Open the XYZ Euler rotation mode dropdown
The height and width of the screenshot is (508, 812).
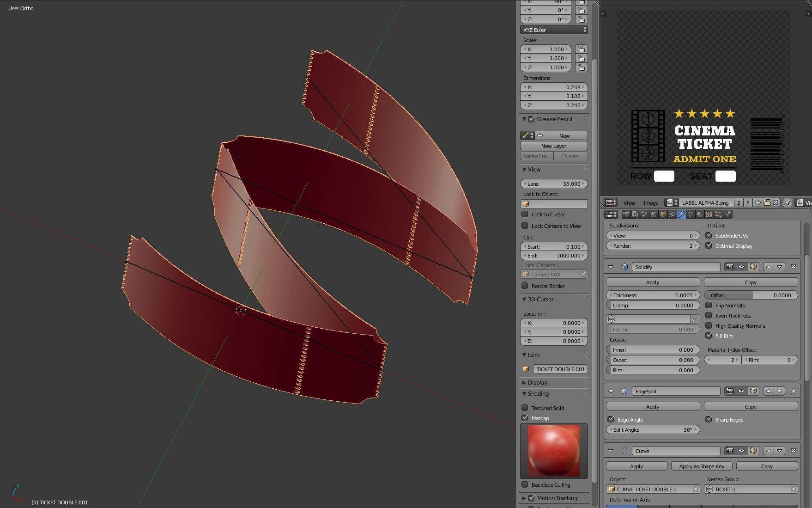pyautogui.click(x=554, y=30)
